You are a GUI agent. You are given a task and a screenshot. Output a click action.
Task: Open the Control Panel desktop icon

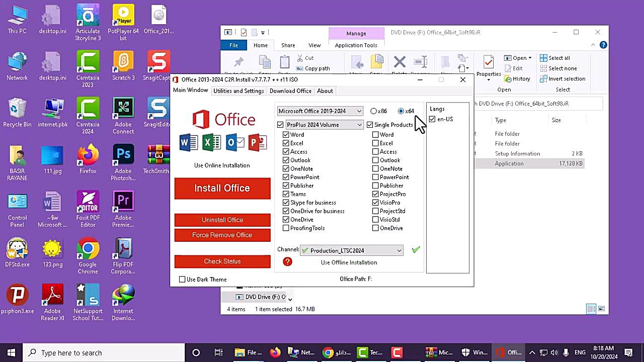point(17,210)
